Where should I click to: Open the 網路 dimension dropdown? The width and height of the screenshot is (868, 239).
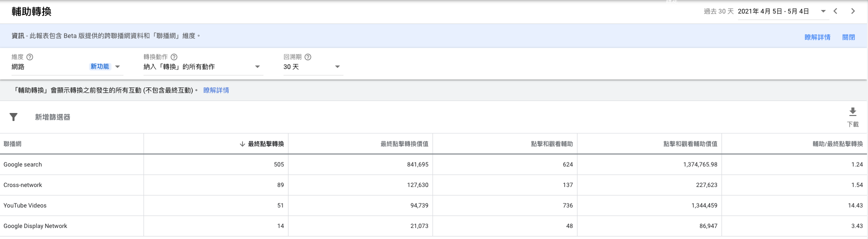click(117, 66)
